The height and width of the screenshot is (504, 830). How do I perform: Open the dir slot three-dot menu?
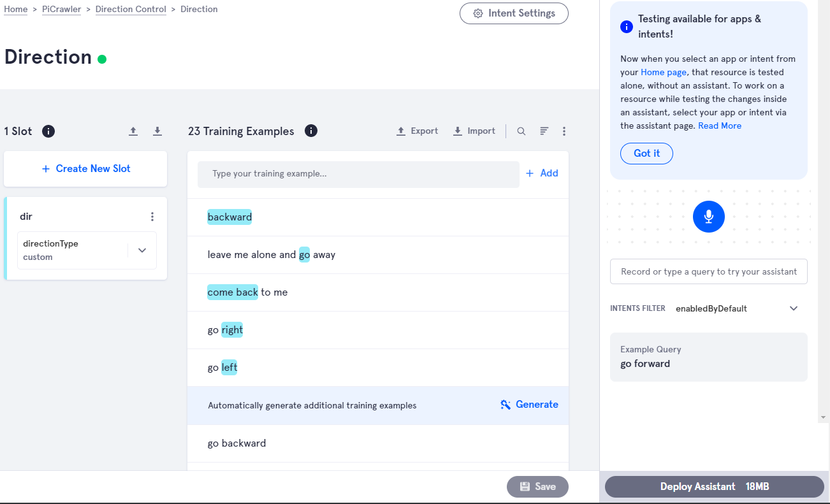pos(152,217)
